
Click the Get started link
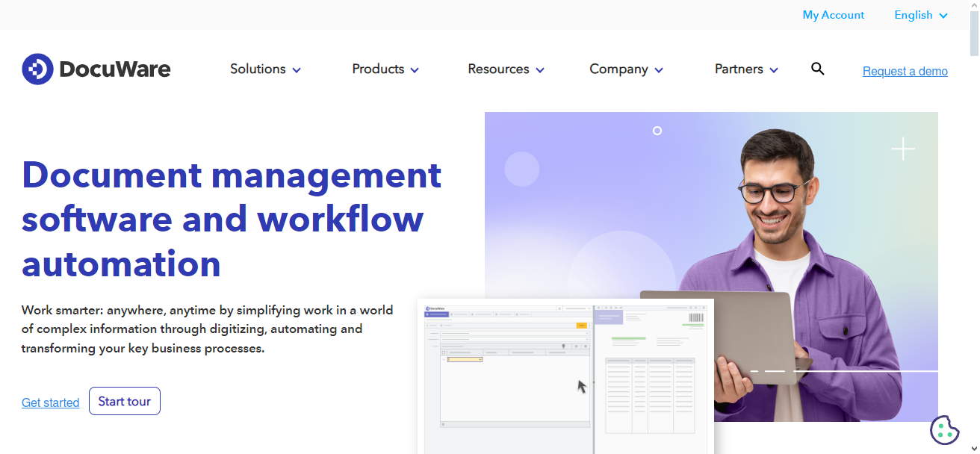pos(50,402)
